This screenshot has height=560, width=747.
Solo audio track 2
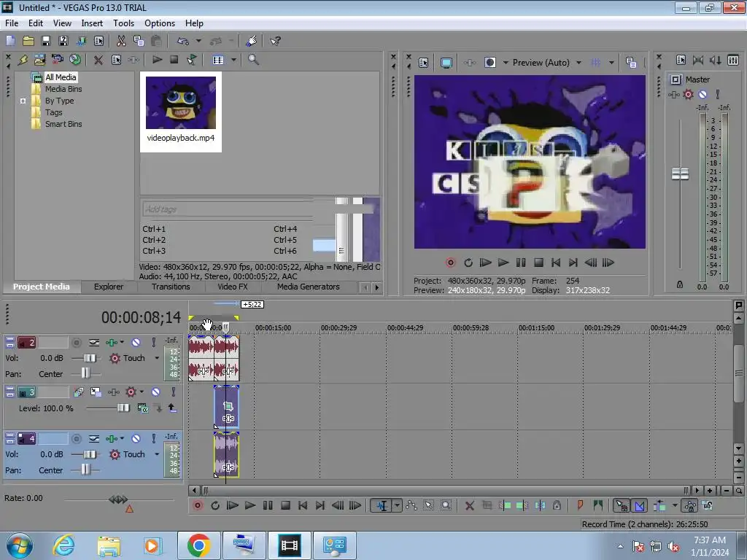click(153, 343)
